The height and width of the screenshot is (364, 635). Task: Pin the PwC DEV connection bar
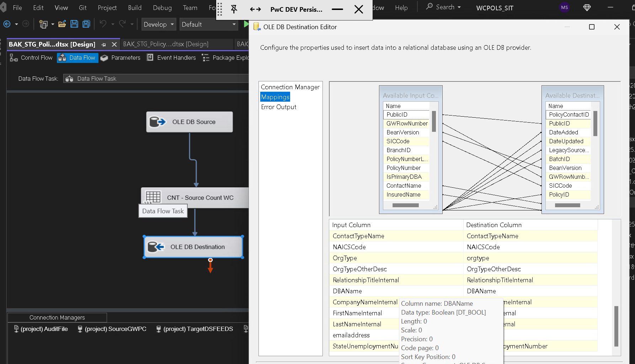(234, 9)
